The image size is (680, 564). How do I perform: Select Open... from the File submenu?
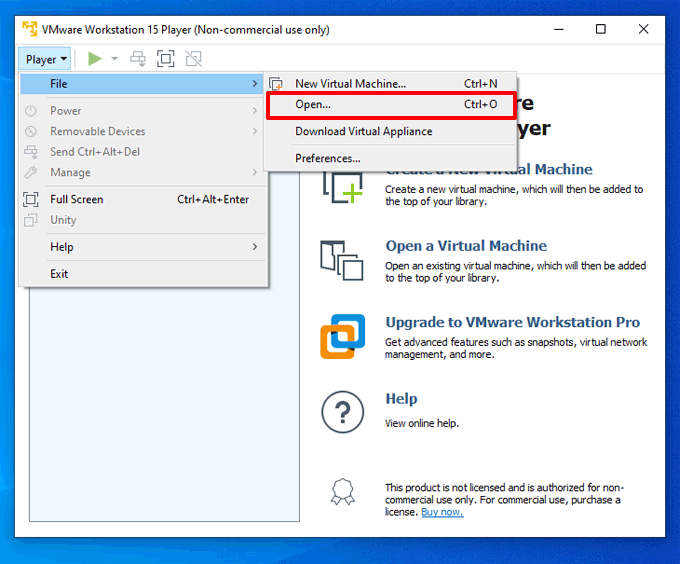(391, 104)
